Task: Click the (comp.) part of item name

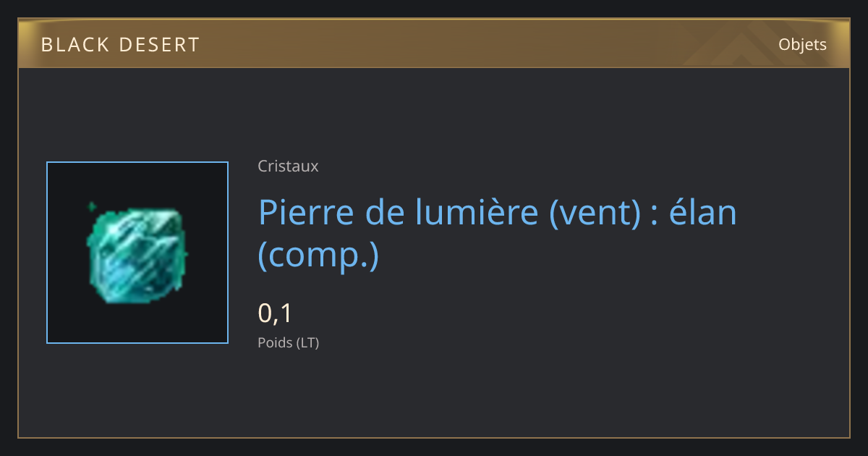Action: pyautogui.click(x=318, y=256)
